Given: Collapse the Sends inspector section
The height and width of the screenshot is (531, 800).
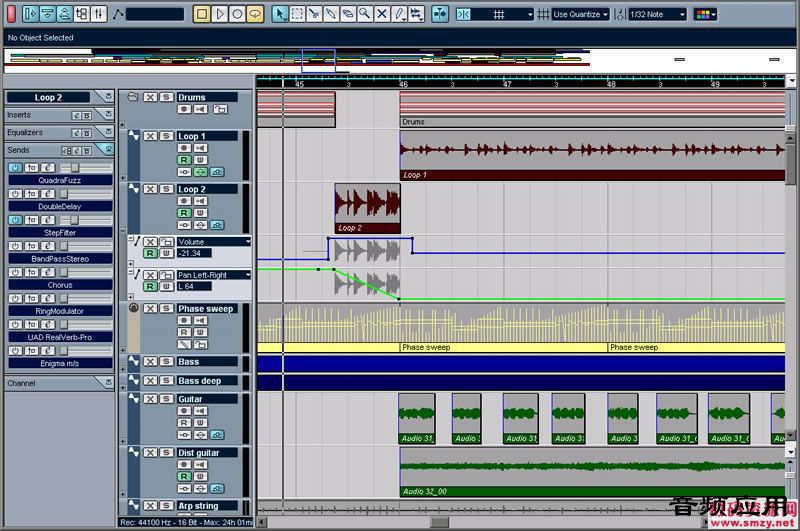Looking at the screenshot, I should tap(107, 149).
